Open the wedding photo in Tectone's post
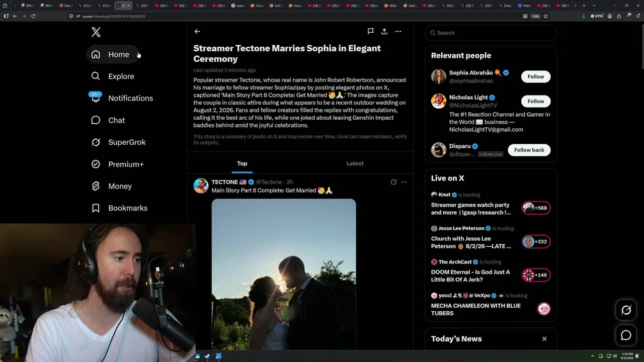Viewport: 644px width, 362px height. pos(284,274)
